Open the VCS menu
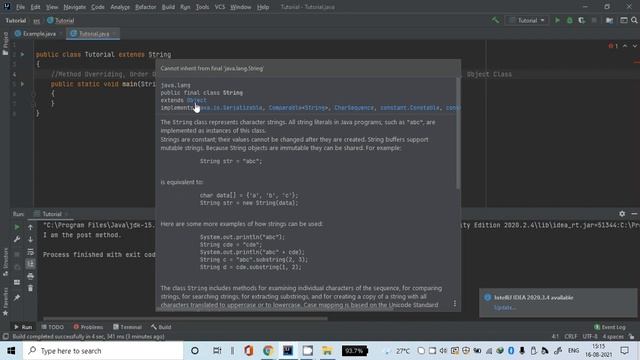 (x=220, y=7)
